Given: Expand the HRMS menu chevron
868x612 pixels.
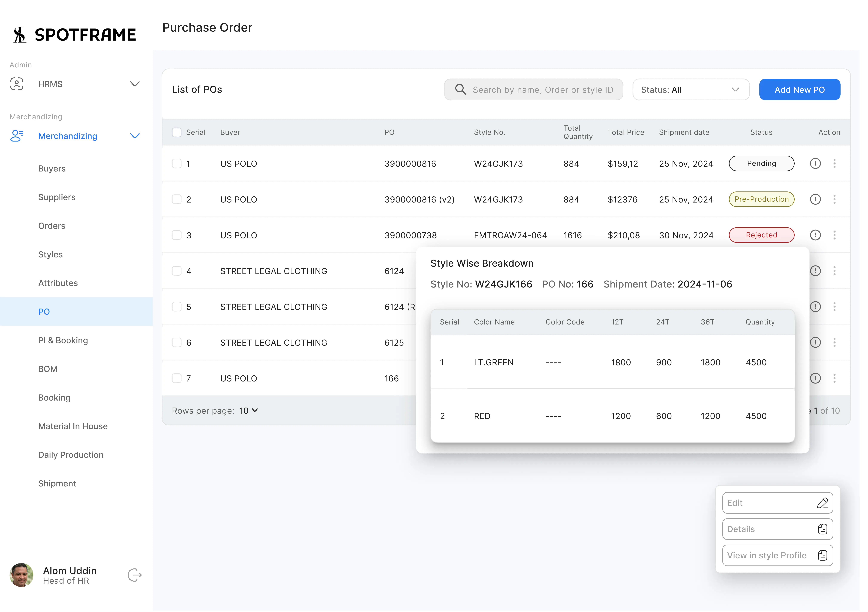Looking at the screenshot, I should pyautogui.click(x=135, y=84).
